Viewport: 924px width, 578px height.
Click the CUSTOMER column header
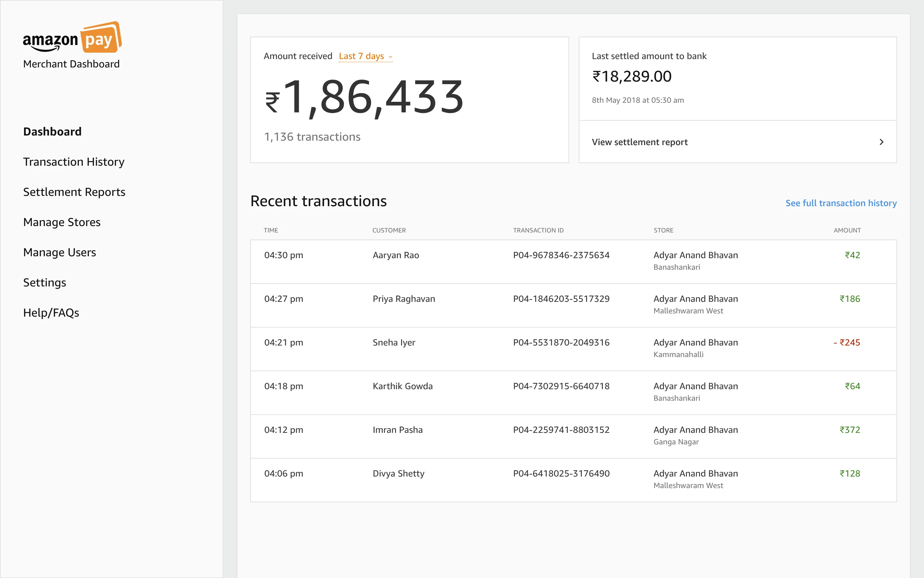(389, 230)
